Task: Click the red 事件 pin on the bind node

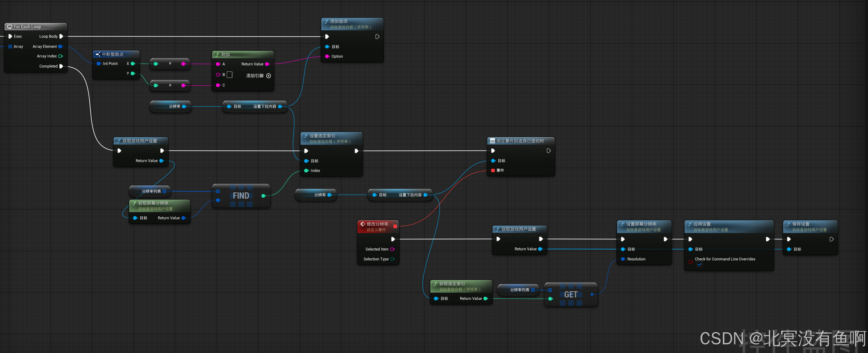Action: pyautogui.click(x=493, y=170)
